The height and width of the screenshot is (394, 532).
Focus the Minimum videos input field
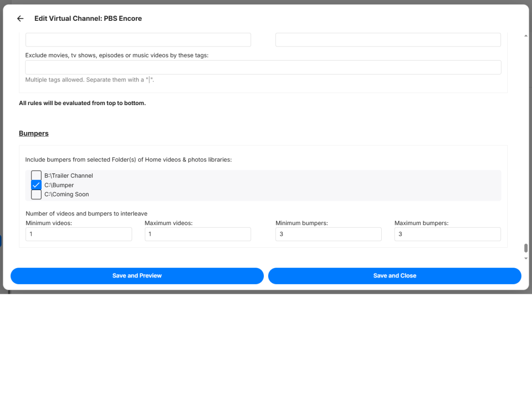[78, 234]
